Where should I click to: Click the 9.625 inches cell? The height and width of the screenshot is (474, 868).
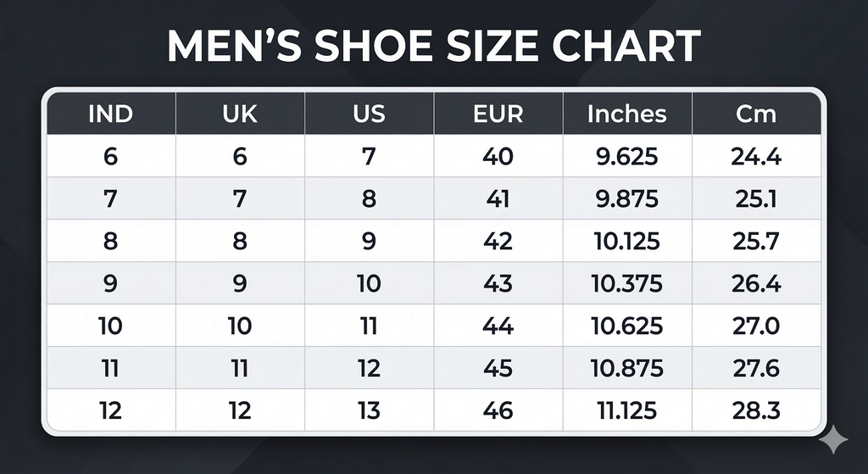coord(627,157)
